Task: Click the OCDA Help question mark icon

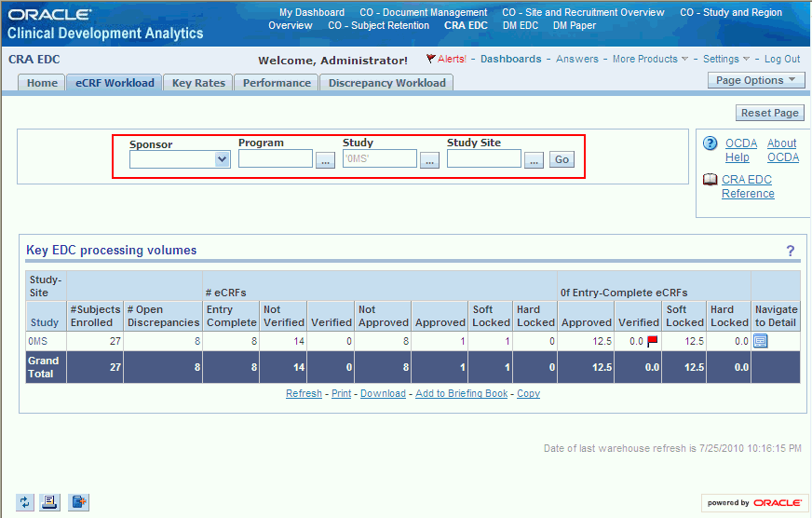Action: pos(710,143)
